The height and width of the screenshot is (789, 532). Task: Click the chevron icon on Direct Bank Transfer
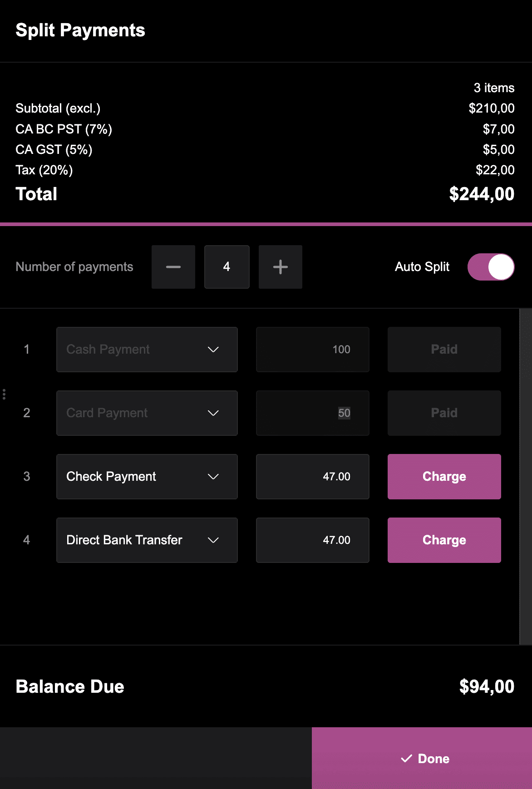pos(213,540)
